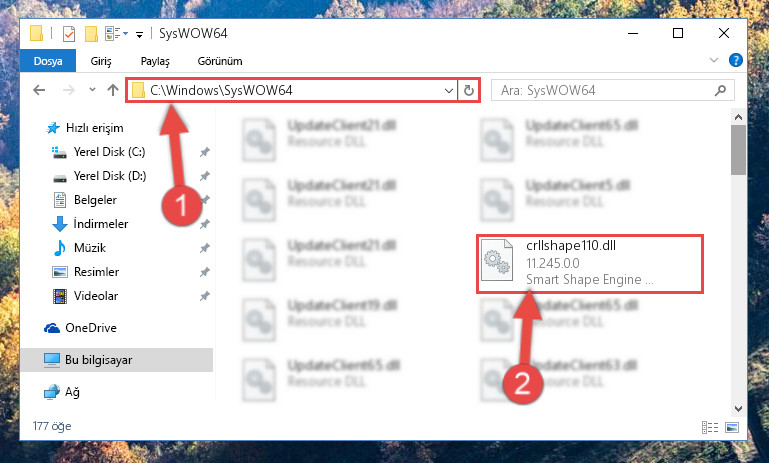Open Explorer help question mark

pyautogui.click(x=735, y=60)
